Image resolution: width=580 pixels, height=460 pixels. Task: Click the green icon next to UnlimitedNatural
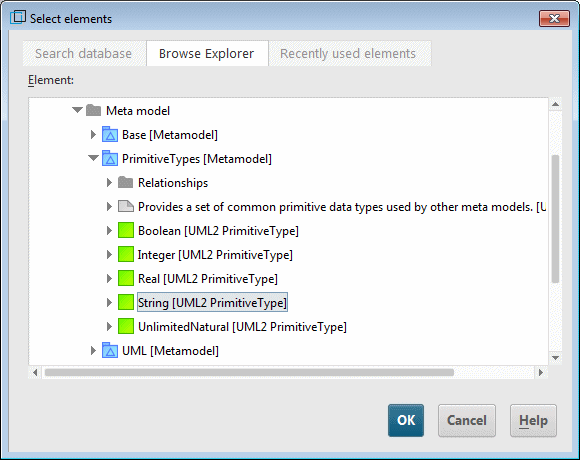tap(126, 327)
